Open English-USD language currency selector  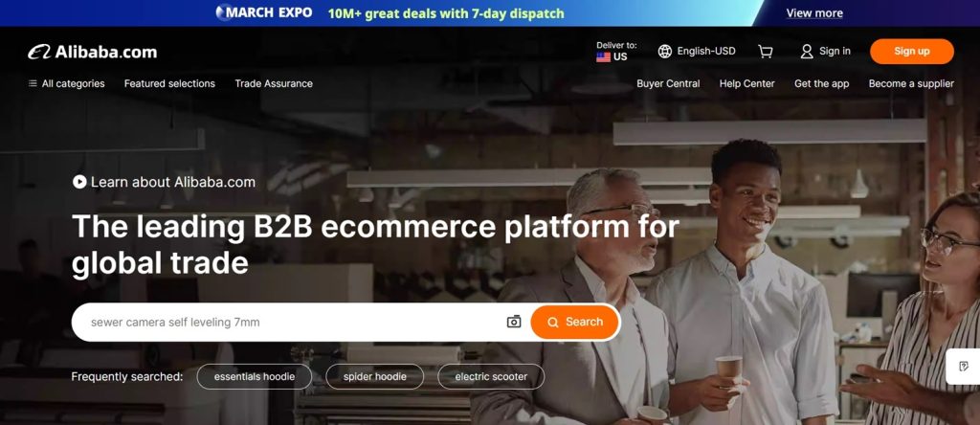pos(697,52)
